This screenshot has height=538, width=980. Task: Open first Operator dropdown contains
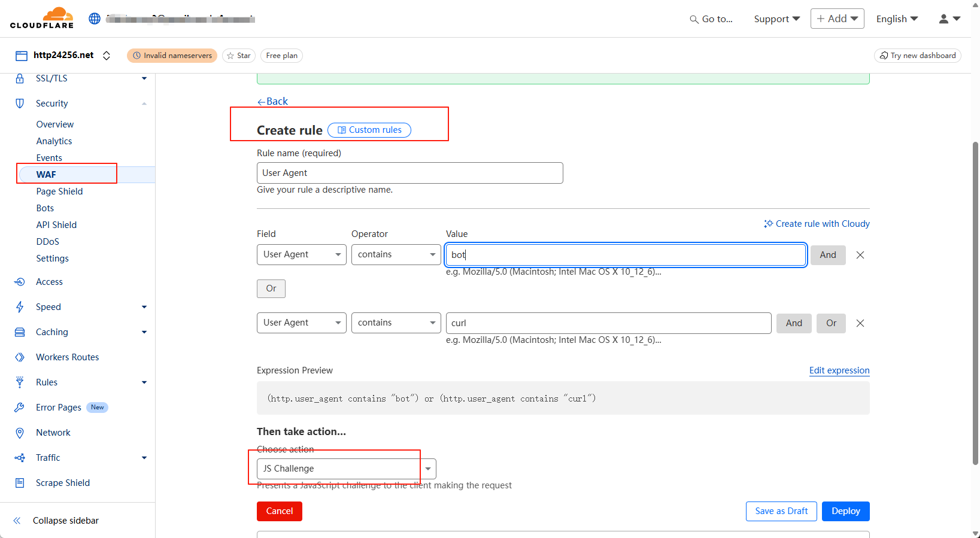[396, 254]
